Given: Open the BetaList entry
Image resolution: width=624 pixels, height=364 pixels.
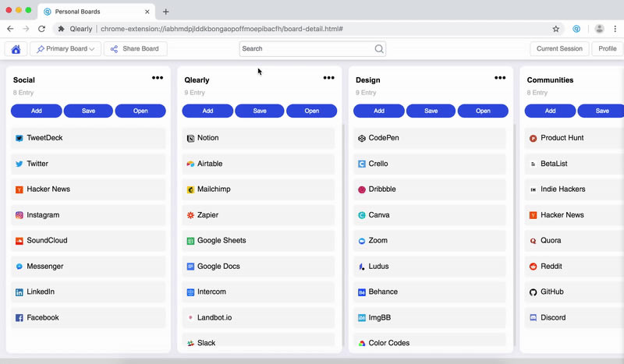Looking at the screenshot, I should point(574,164).
